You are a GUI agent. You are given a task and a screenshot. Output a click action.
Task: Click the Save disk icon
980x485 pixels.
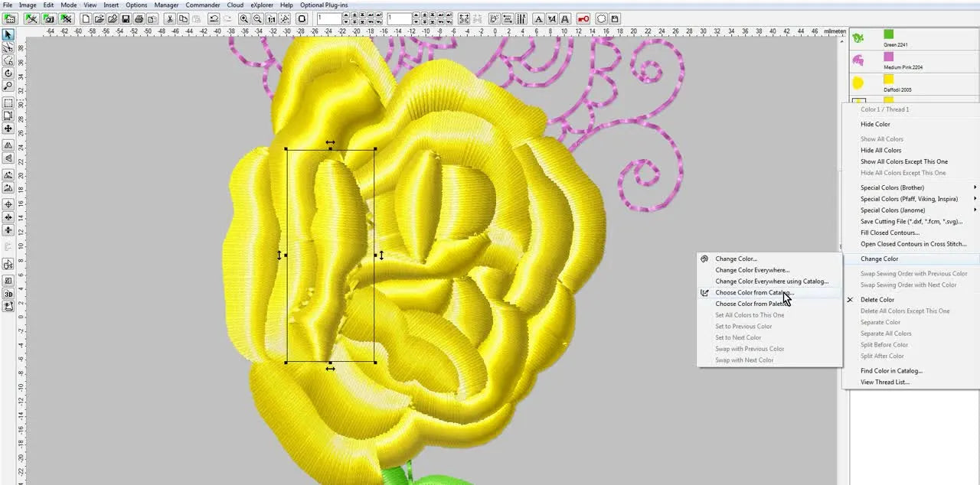click(x=125, y=18)
